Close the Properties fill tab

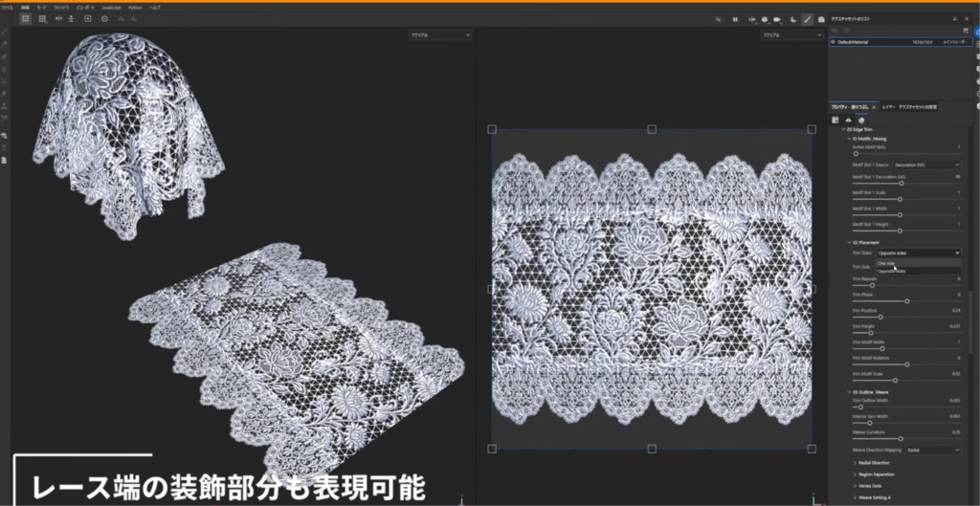click(x=874, y=107)
